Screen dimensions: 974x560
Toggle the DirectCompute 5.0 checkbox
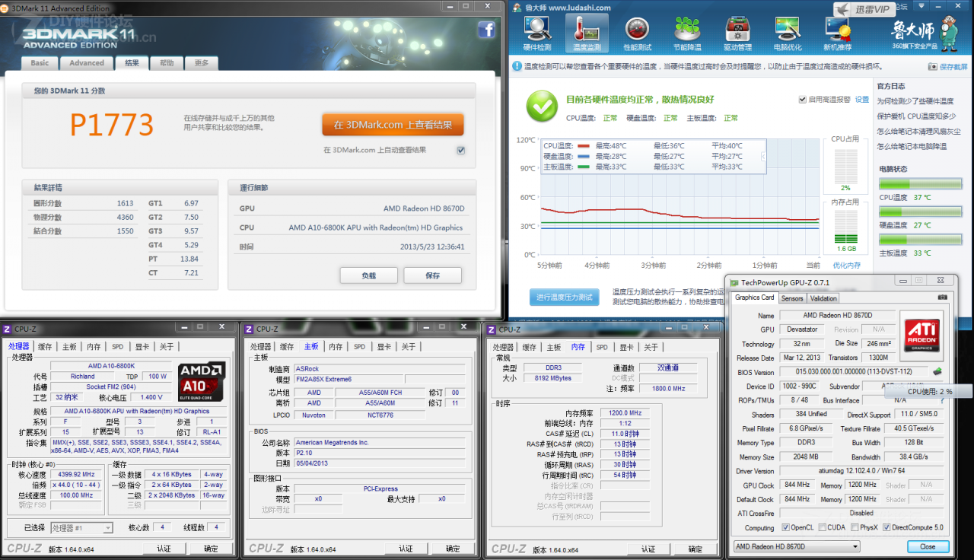coord(886,527)
